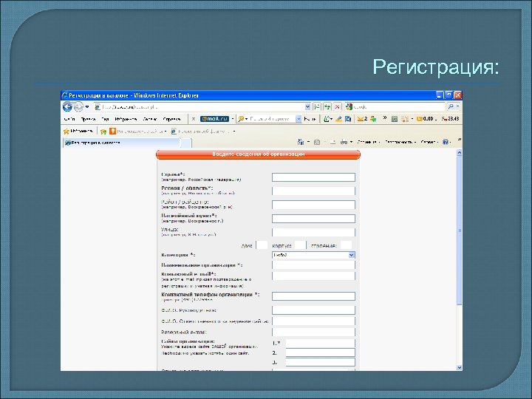Image resolution: width=532 pixels, height=399 pixels.
Task: Click the Контактный e-mail input field
Action: pos(313,276)
